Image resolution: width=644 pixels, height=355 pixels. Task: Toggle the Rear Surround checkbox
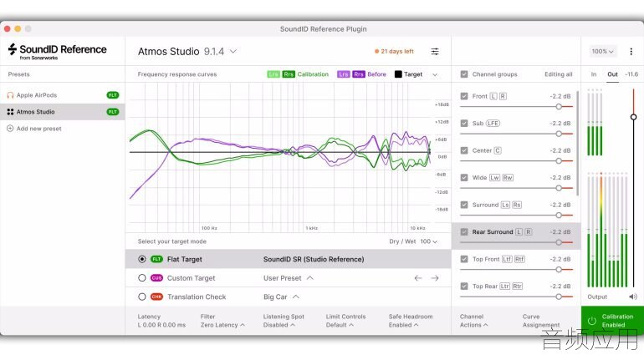(x=464, y=232)
